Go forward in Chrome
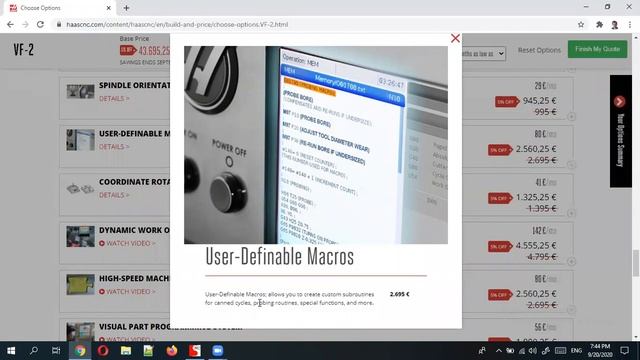 (x=25, y=24)
